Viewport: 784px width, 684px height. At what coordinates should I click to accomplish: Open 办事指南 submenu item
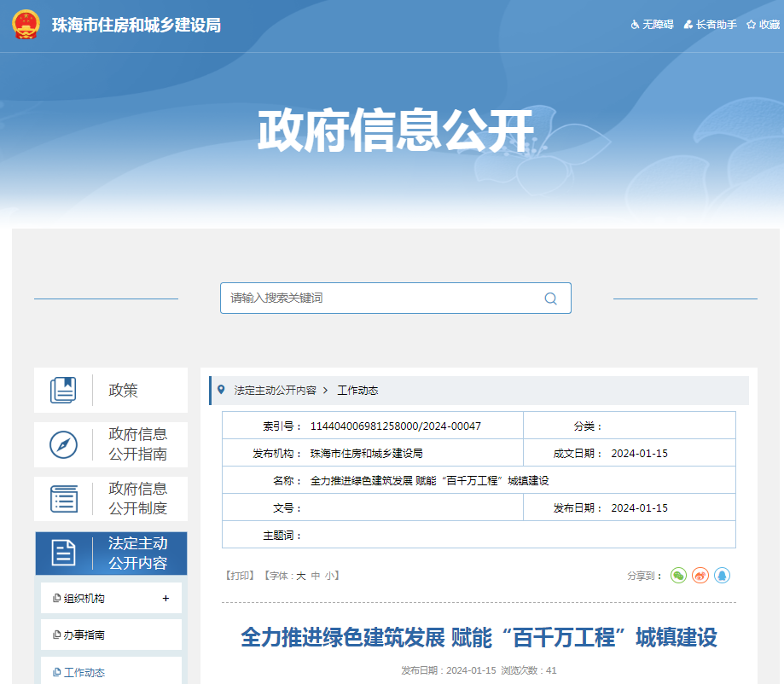click(111, 635)
